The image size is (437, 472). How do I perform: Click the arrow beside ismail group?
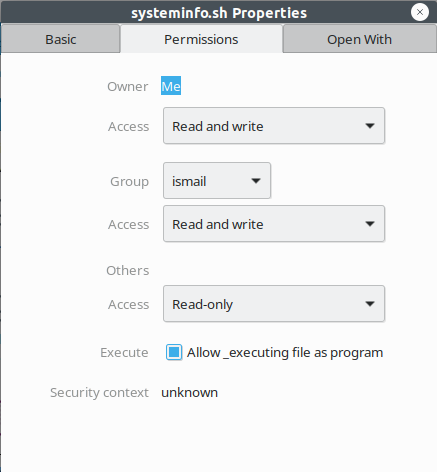coord(256,181)
